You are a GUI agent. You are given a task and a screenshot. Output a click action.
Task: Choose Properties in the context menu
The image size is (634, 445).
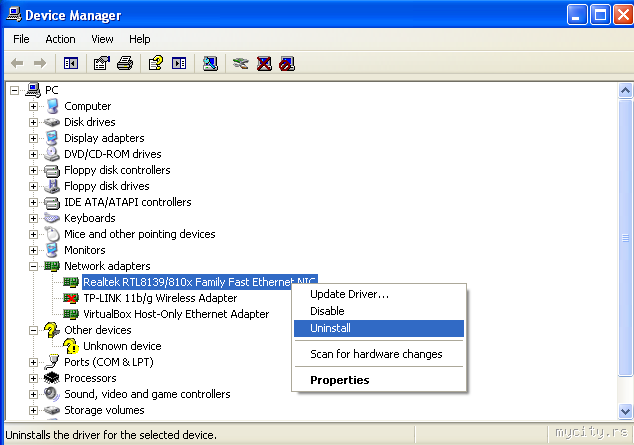[379, 380]
